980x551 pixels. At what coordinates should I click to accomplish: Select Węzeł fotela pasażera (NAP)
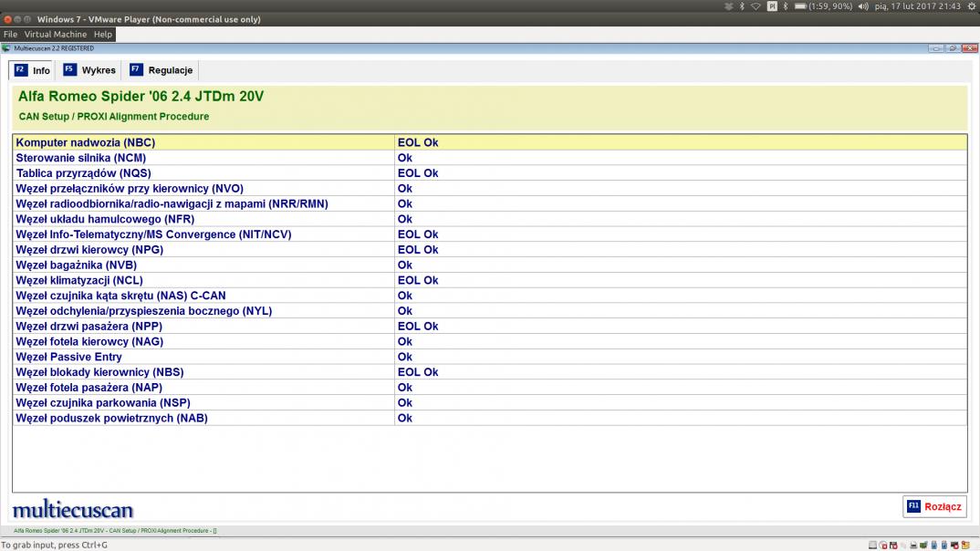tap(489, 388)
